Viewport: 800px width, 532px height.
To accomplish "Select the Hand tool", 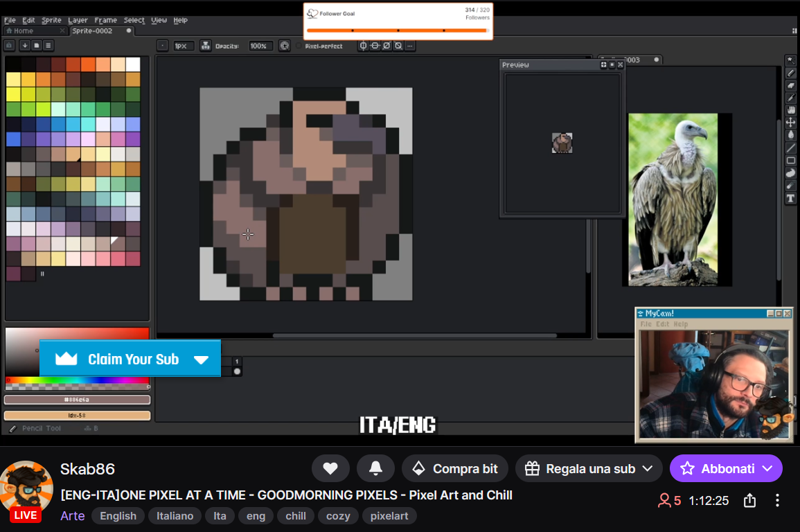I will (x=792, y=109).
